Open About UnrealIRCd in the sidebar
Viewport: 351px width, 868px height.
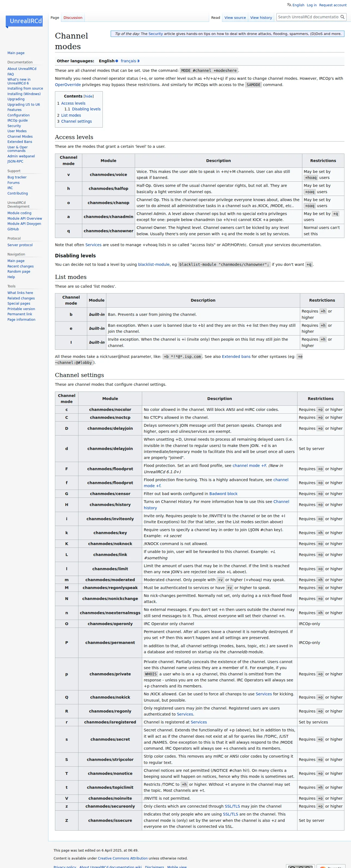(22, 69)
